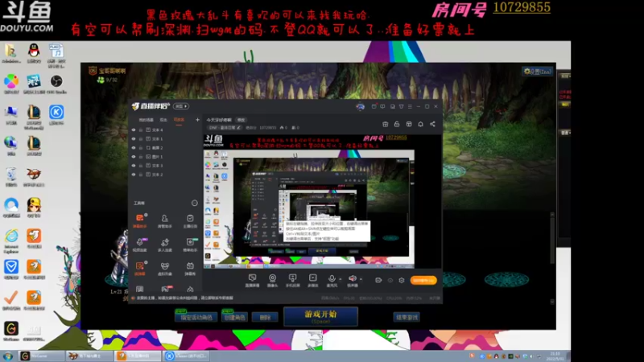Click 创建角色 create character button
This screenshot has height=362, width=644.
[x=234, y=317]
